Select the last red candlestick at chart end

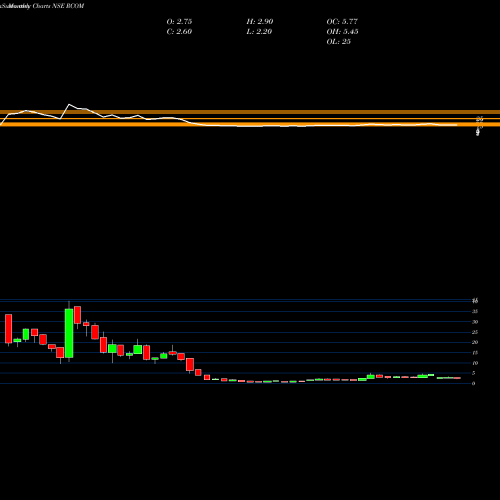pos(457,378)
